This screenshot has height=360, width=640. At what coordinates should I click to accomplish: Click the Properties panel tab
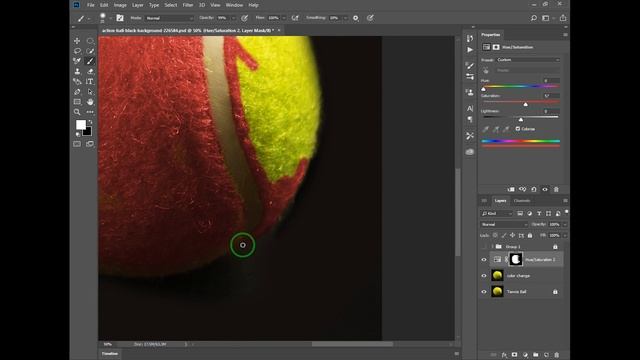(x=491, y=35)
